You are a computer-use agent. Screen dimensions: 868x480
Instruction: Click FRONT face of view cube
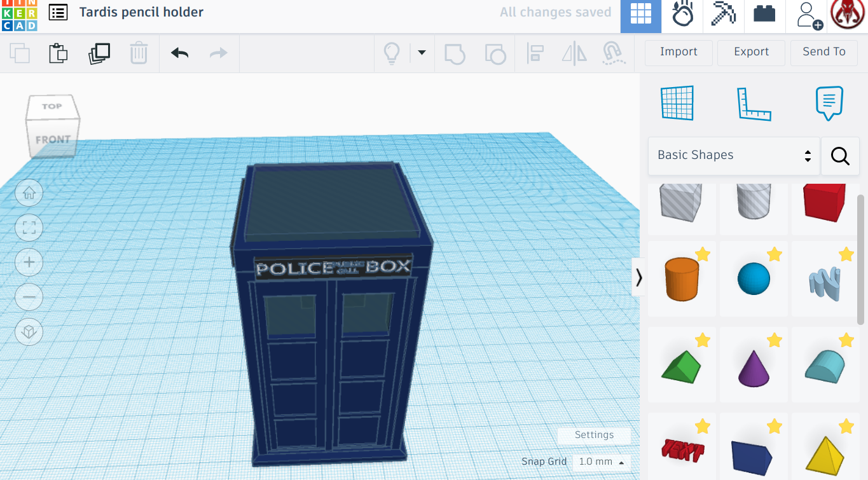53,139
